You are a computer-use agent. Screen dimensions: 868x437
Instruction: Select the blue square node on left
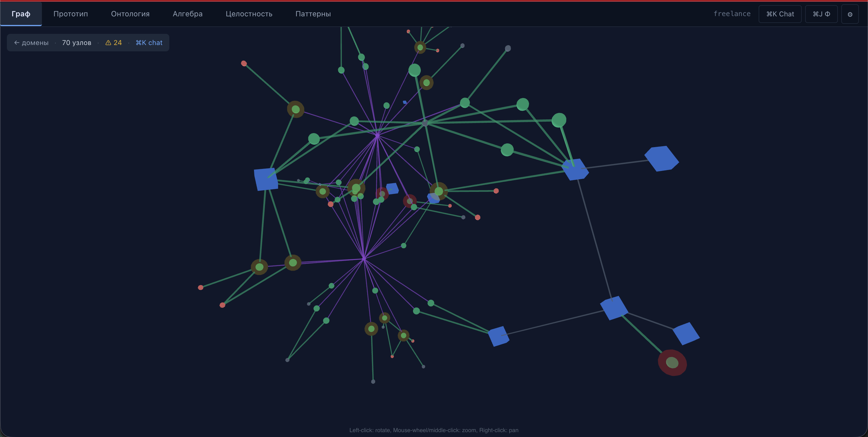tap(266, 179)
